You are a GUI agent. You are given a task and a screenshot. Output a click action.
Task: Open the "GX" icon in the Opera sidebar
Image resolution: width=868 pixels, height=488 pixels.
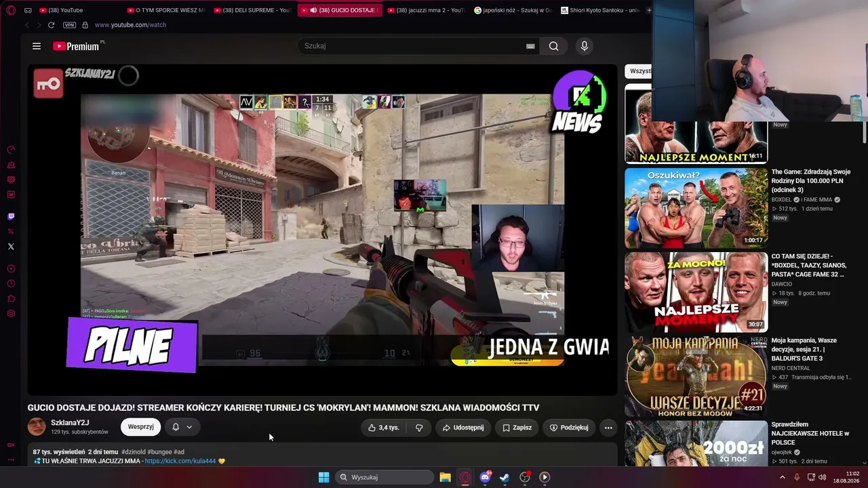pos(11,445)
